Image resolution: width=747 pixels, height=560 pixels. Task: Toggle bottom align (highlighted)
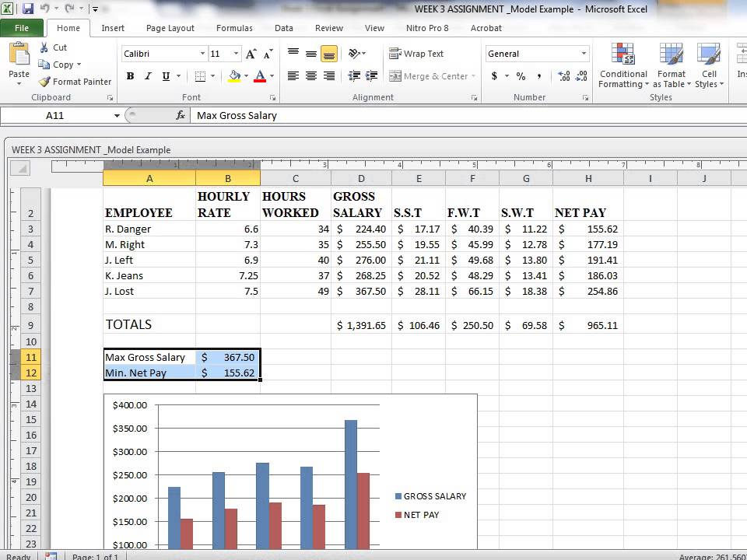pyautogui.click(x=328, y=54)
